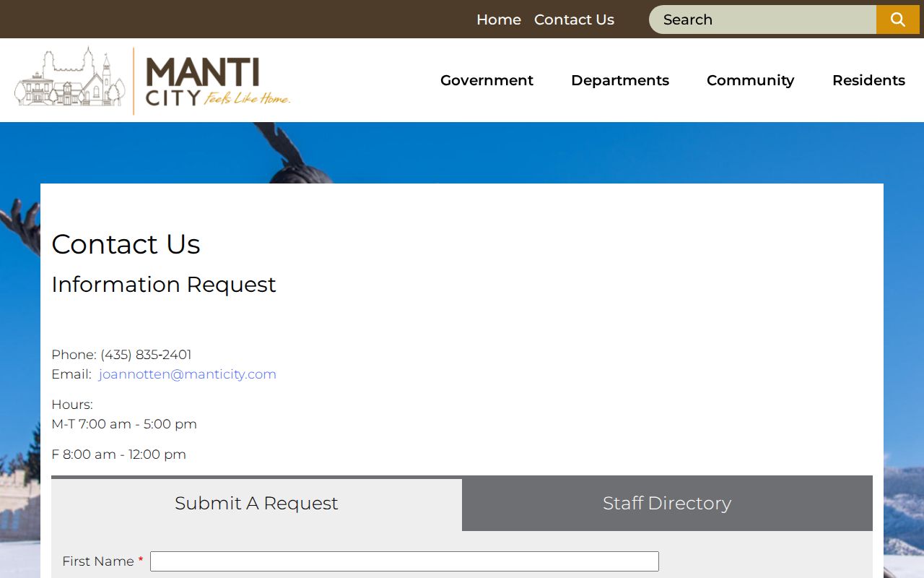Image resolution: width=924 pixels, height=578 pixels.
Task: Open the Contact Us top link
Action: click(574, 20)
